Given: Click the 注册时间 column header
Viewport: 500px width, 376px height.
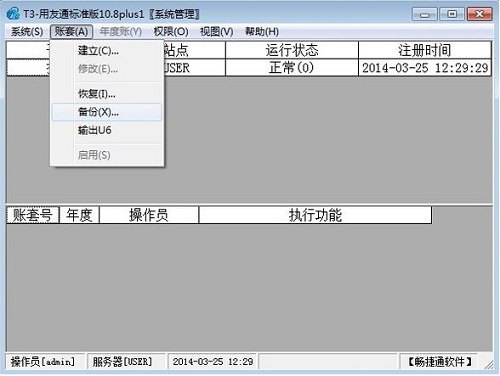Looking at the screenshot, I should (x=425, y=50).
